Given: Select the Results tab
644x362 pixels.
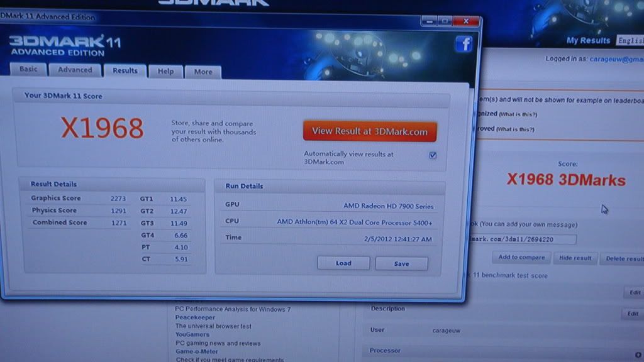Looking at the screenshot, I should [125, 70].
